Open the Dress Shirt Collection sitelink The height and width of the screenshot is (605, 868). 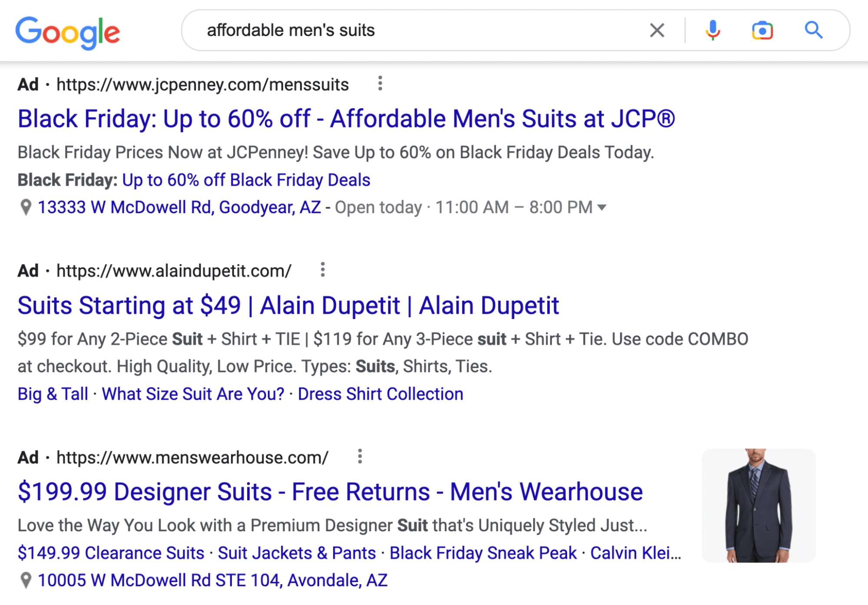[x=380, y=394]
